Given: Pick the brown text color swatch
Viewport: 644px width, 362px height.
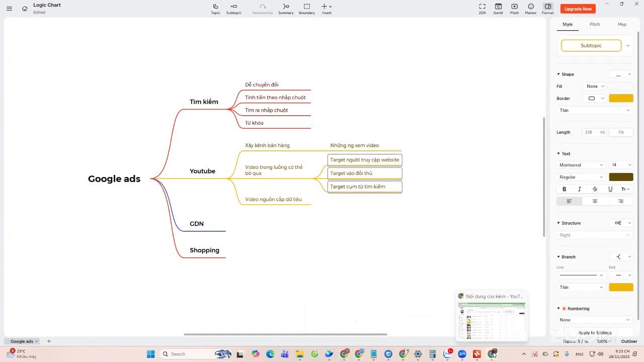Looking at the screenshot, I should click(621, 177).
